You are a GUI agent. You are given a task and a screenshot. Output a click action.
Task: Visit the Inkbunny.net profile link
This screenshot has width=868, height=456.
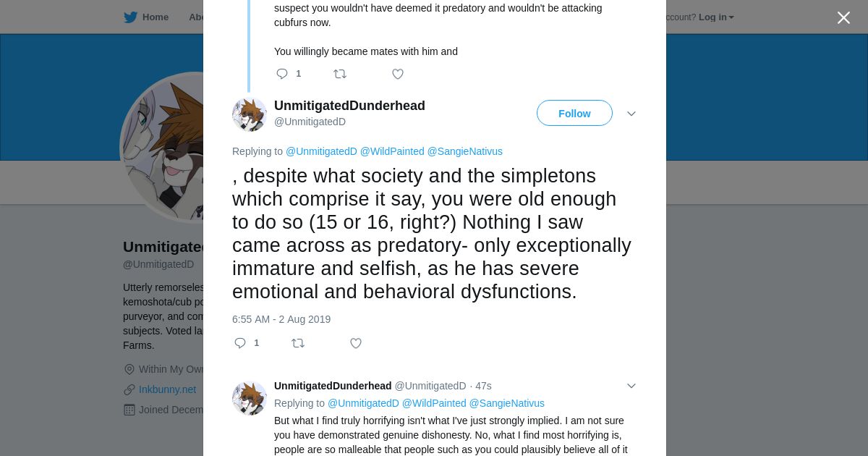click(x=167, y=389)
